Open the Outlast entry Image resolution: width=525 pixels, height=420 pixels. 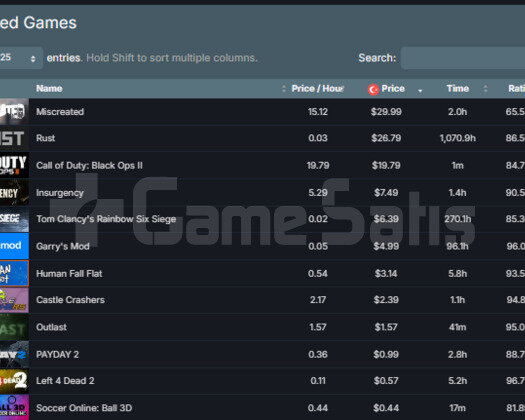pos(51,327)
